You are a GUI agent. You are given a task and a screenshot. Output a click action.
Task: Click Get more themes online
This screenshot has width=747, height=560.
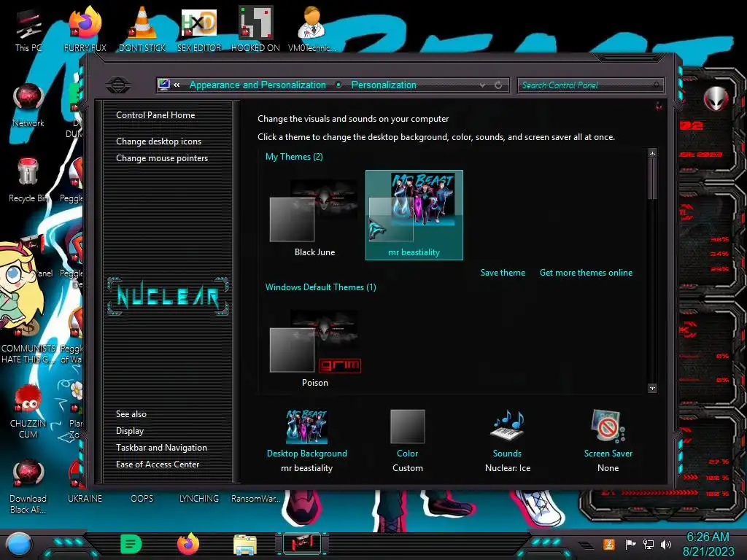pos(586,273)
